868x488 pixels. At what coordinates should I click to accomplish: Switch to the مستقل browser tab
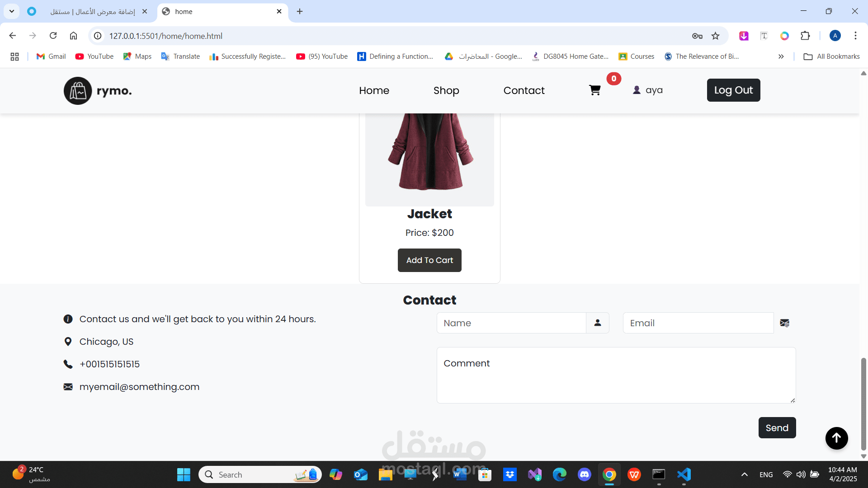(93, 12)
